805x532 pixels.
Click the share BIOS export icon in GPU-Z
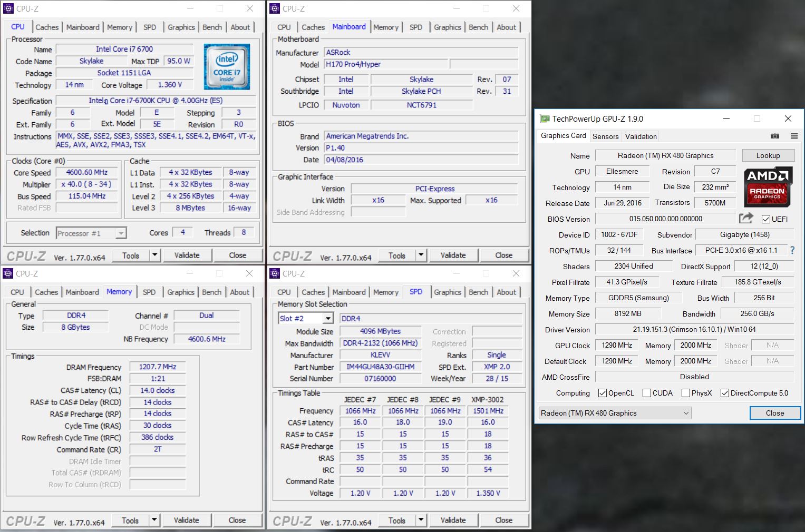[x=746, y=218]
